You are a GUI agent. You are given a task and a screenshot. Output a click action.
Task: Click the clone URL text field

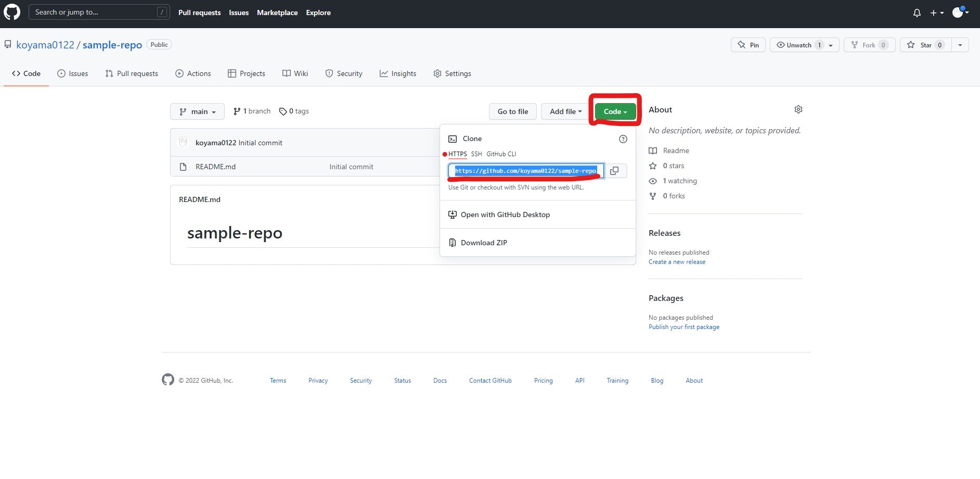click(x=526, y=171)
